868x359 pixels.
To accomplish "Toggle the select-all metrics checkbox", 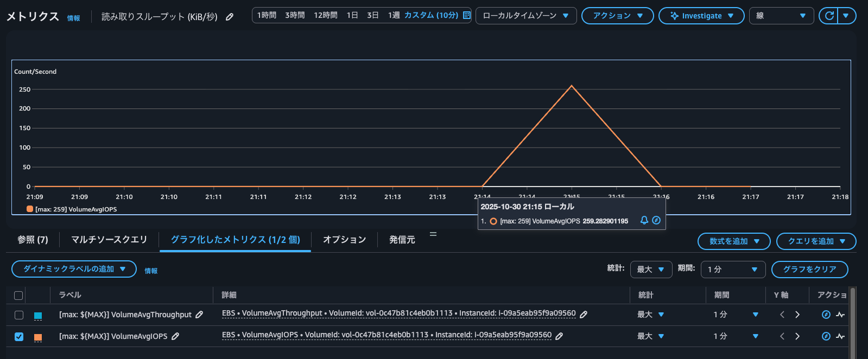I will (18, 296).
